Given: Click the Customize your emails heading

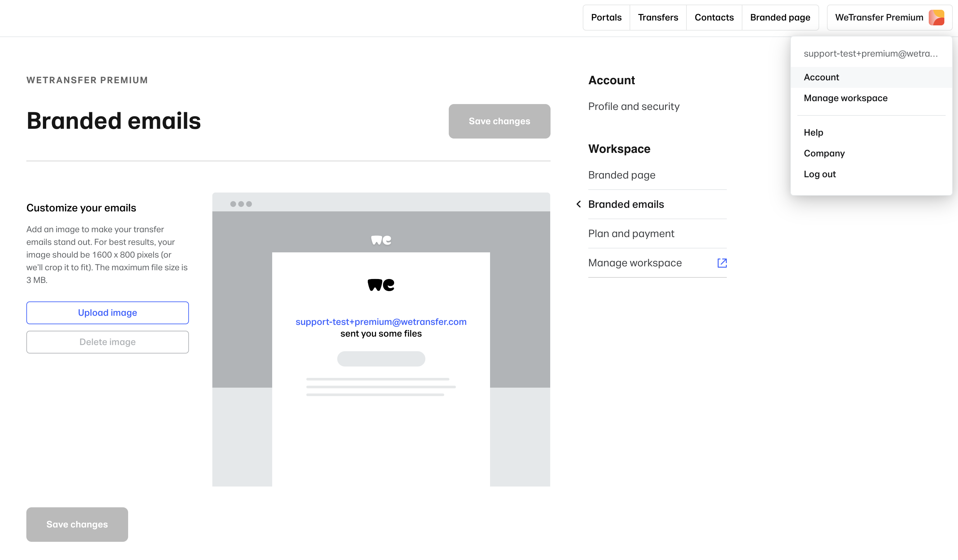Looking at the screenshot, I should (81, 208).
